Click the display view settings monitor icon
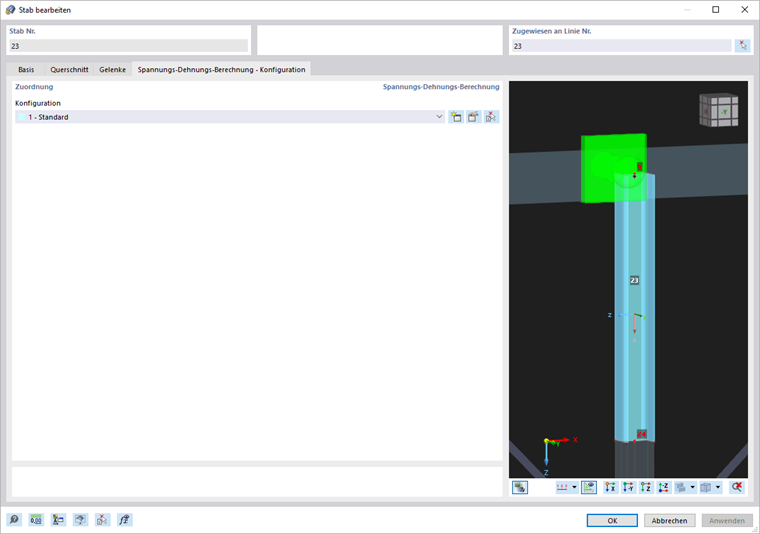Viewport: 760px width, 534px height. click(80, 520)
